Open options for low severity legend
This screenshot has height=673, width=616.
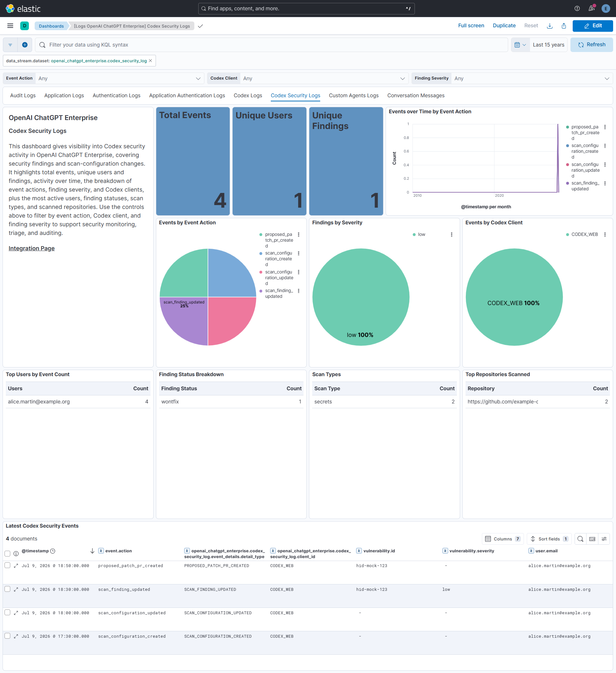[451, 235]
